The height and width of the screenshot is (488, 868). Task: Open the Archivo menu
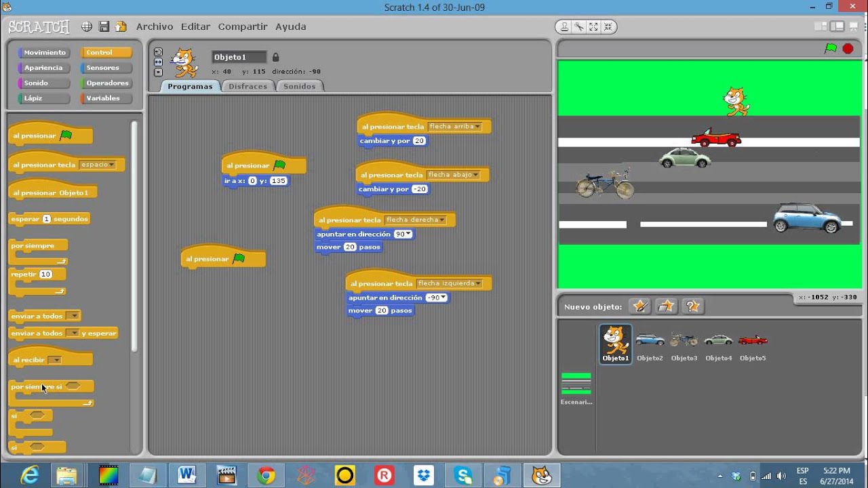click(x=155, y=26)
